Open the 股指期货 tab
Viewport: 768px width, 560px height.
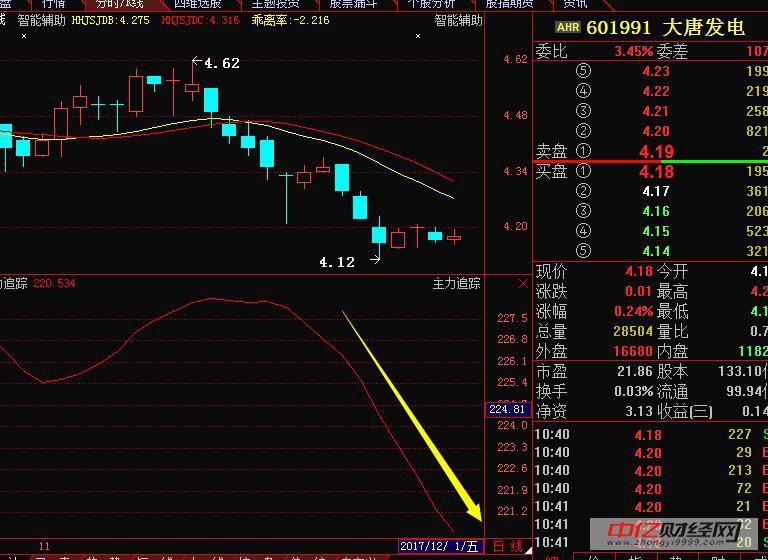[x=509, y=4]
